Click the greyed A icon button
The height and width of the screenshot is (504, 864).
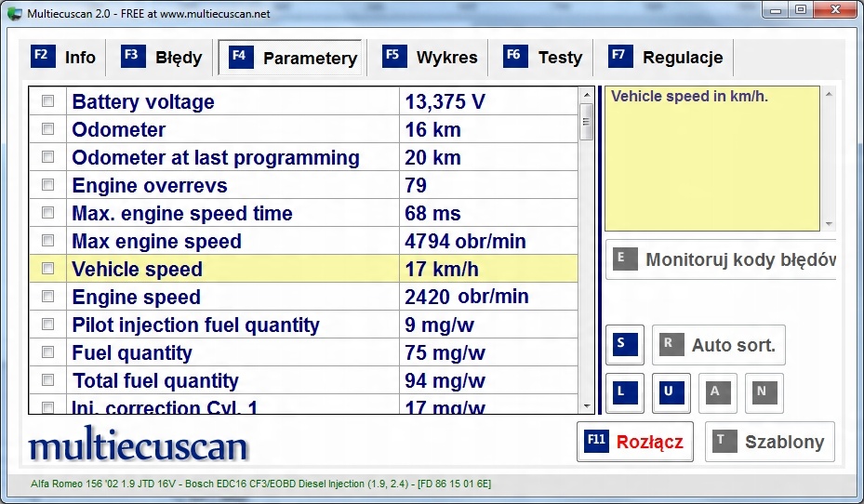click(715, 391)
